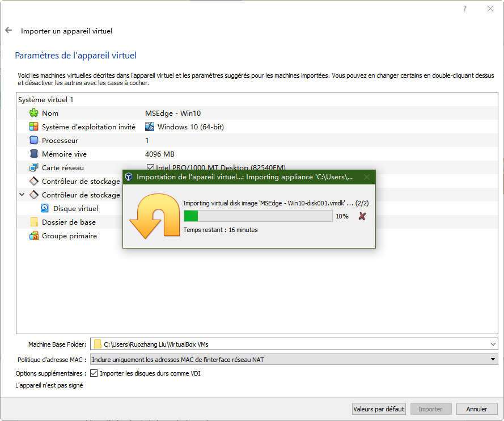Open the Machine Base Folder dropdown
The height and width of the screenshot is (421, 504).
(493, 344)
